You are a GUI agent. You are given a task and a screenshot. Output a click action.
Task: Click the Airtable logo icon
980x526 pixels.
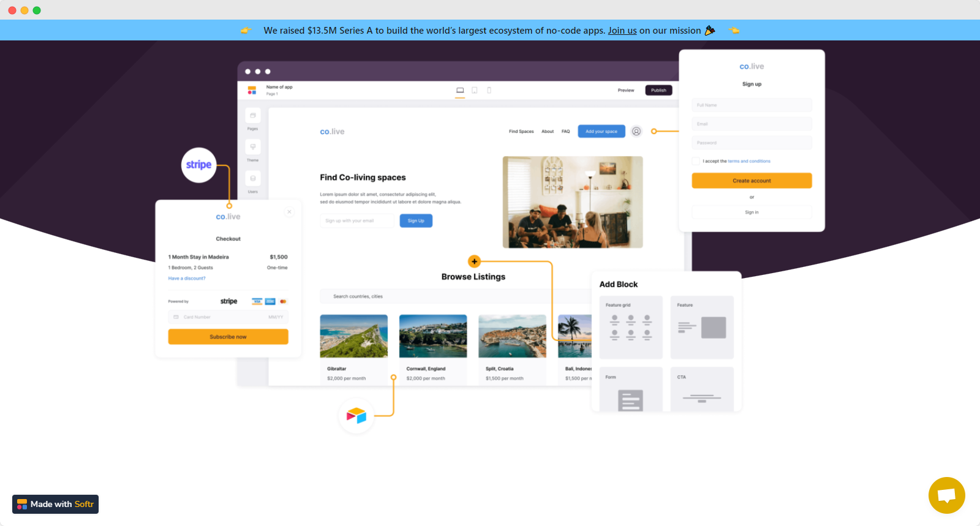point(356,416)
